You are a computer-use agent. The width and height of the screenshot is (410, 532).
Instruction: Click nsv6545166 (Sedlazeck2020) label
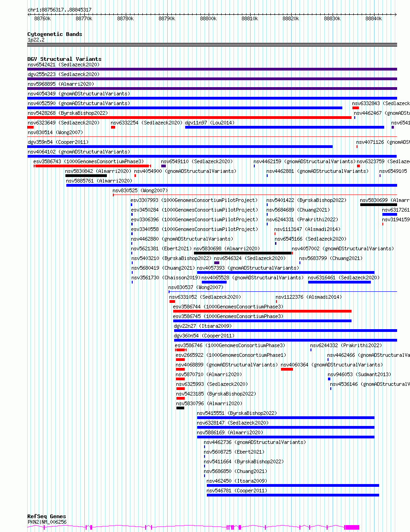pyautogui.click(x=310, y=239)
